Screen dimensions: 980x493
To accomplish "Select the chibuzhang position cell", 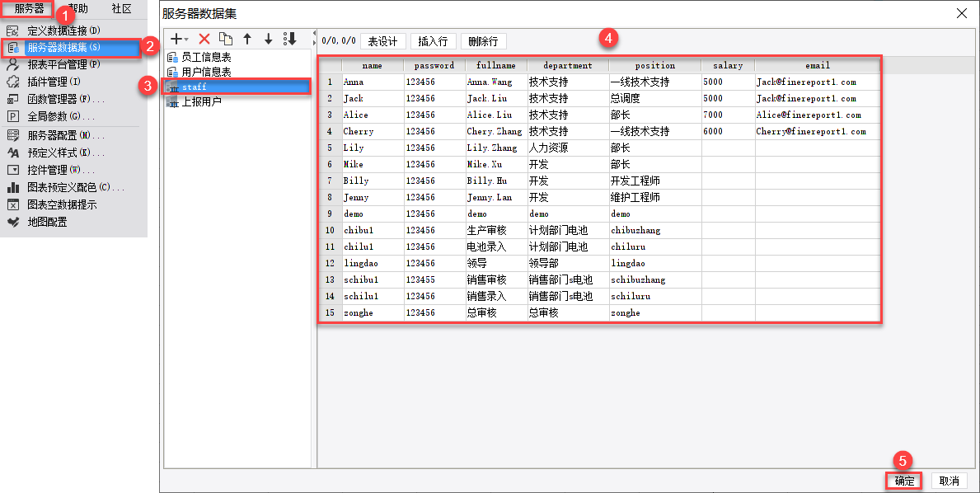I will coord(655,231).
